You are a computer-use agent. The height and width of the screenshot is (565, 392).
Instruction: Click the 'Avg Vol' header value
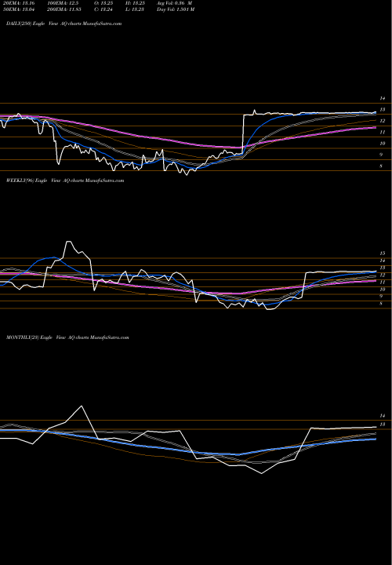(174, 3)
